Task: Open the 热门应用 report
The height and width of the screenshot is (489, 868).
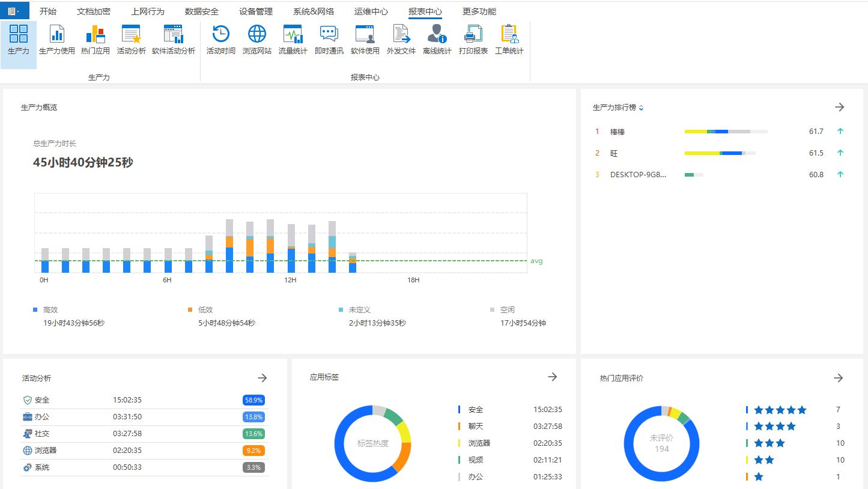Action: 96,41
